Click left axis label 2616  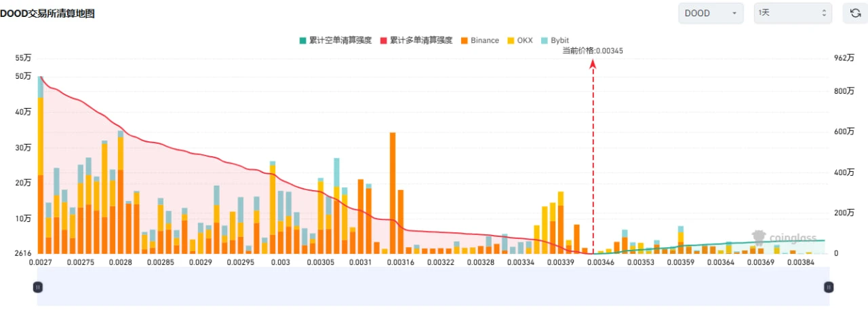coord(22,253)
